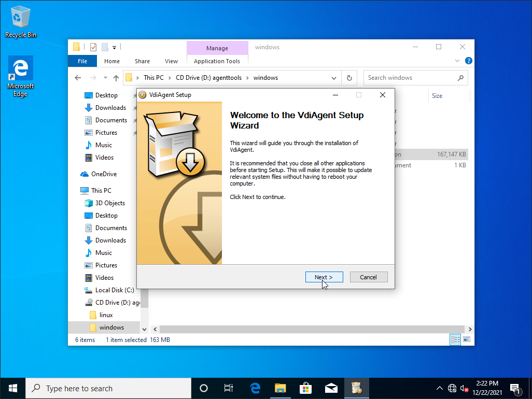Open the File menu in Explorer
The image size is (532, 399).
(x=82, y=61)
